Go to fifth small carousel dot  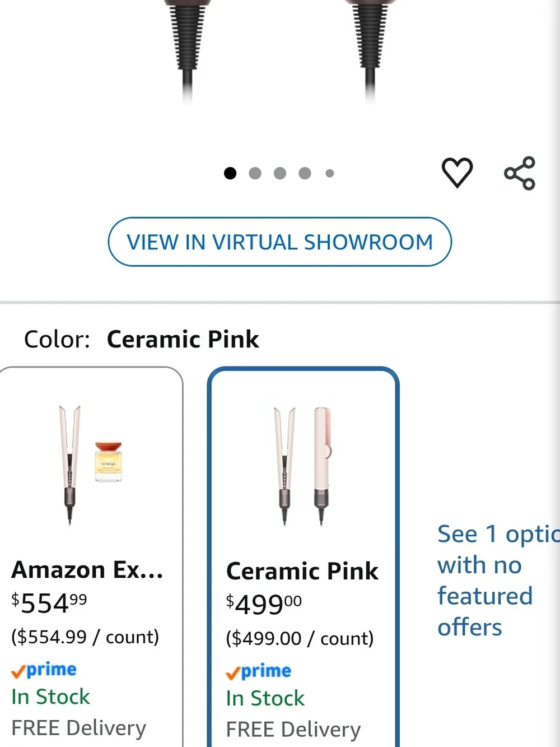(x=330, y=173)
